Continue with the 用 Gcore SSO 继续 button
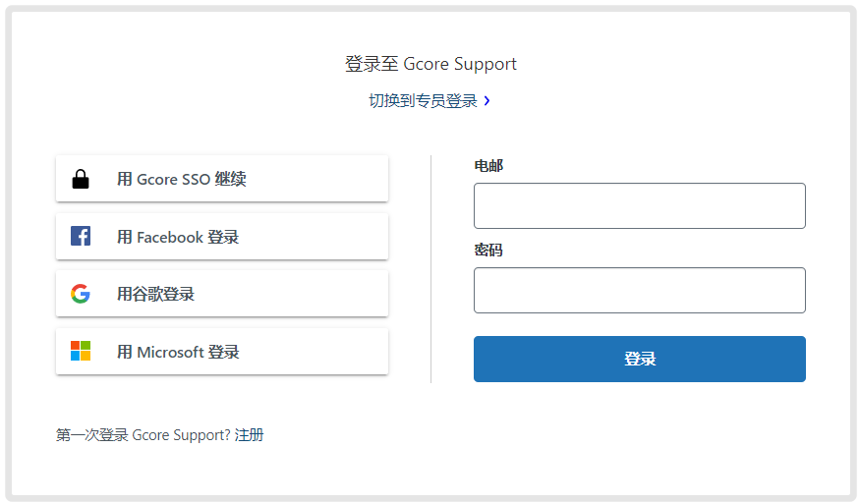Screen dimensions: 860x504 (x=222, y=179)
